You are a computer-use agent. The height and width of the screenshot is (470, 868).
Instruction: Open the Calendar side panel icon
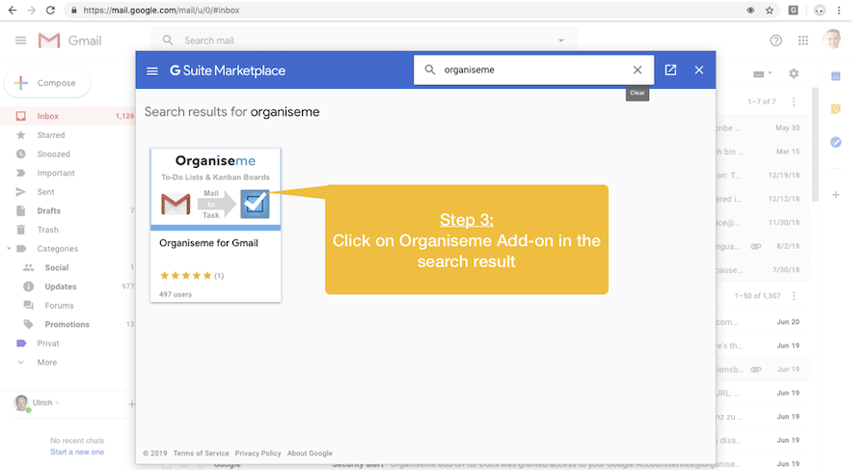[x=836, y=76]
